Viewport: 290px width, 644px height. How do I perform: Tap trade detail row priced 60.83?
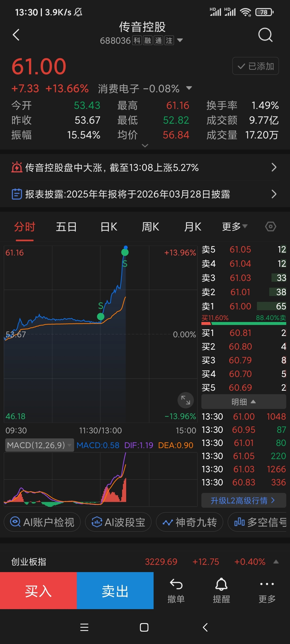pos(244,482)
